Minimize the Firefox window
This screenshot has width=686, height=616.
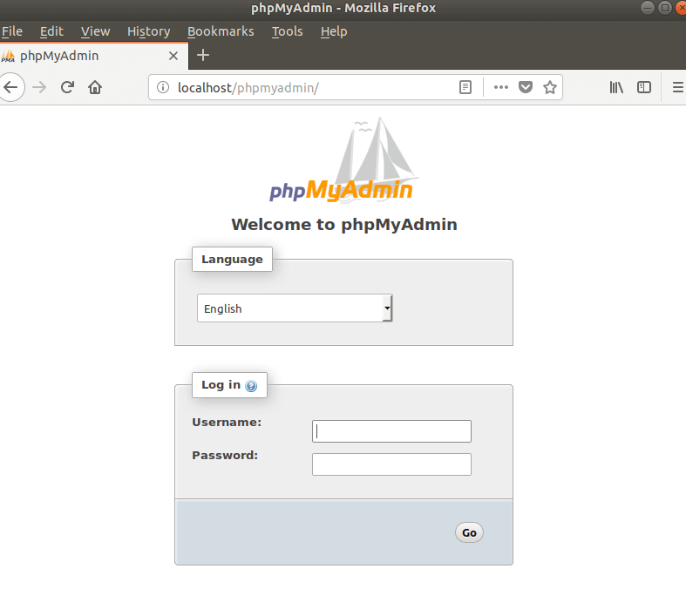click(x=648, y=8)
